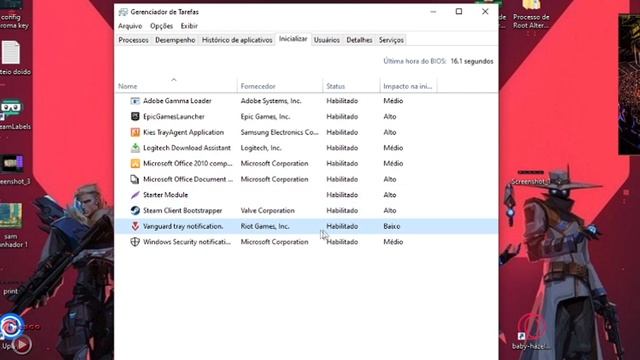Click the Microsoft Office 2010 component icon
This screenshot has height=360, width=640.
[x=135, y=163]
